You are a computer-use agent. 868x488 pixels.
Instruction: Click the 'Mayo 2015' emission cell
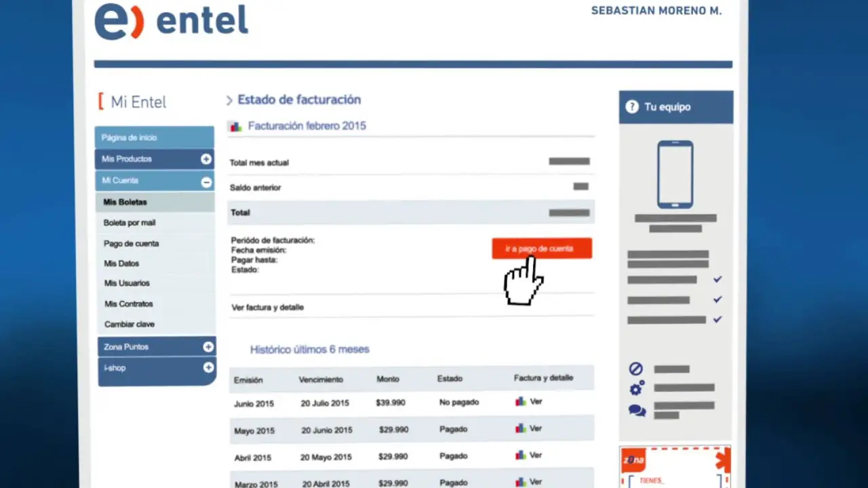(x=254, y=431)
